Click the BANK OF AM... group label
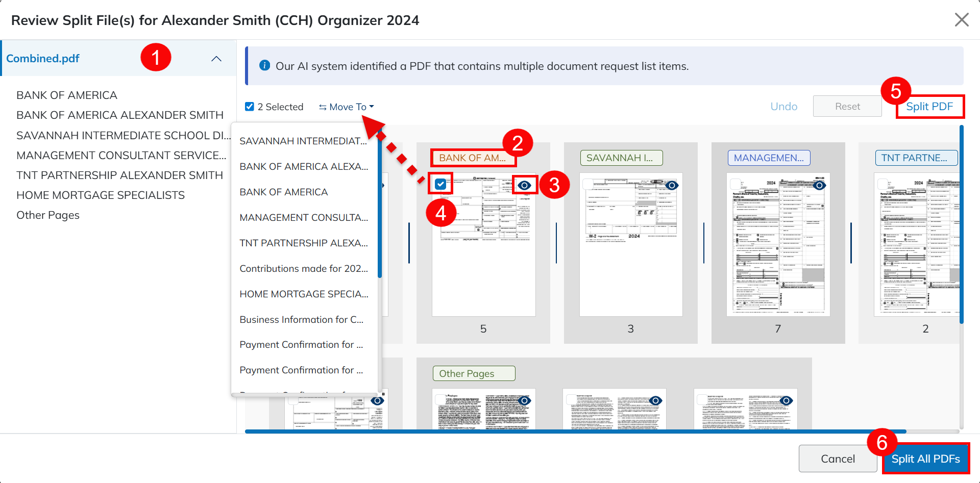This screenshot has height=483, width=980. (473, 158)
